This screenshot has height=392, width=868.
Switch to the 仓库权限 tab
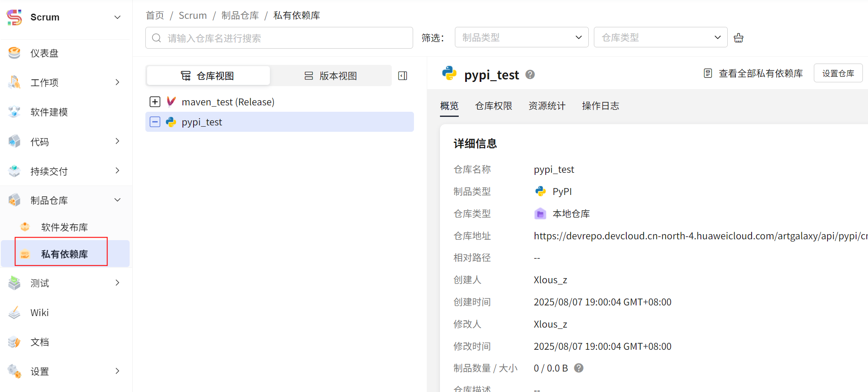(x=494, y=106)
